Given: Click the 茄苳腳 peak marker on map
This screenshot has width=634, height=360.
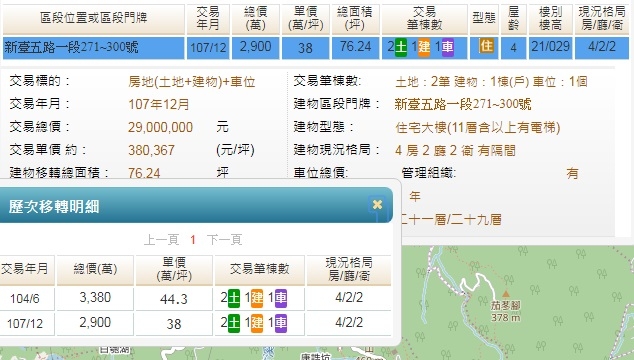Looking at the screenshot, I should click(x=505, y=294).
